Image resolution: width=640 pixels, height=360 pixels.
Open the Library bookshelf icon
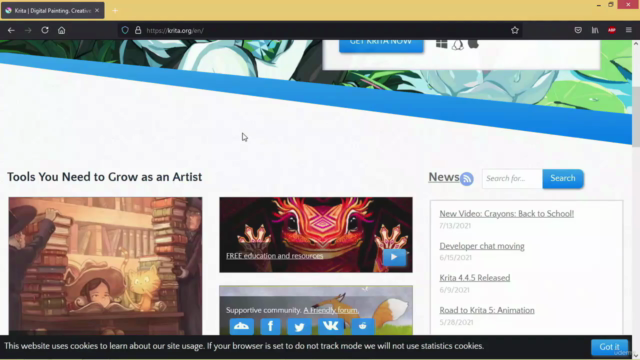595,30
